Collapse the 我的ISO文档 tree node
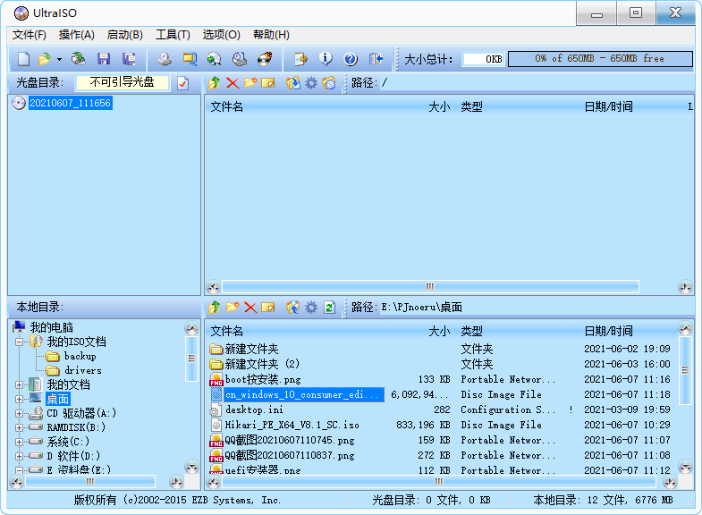Screen dimensions: 702x515 click(19, 342)
